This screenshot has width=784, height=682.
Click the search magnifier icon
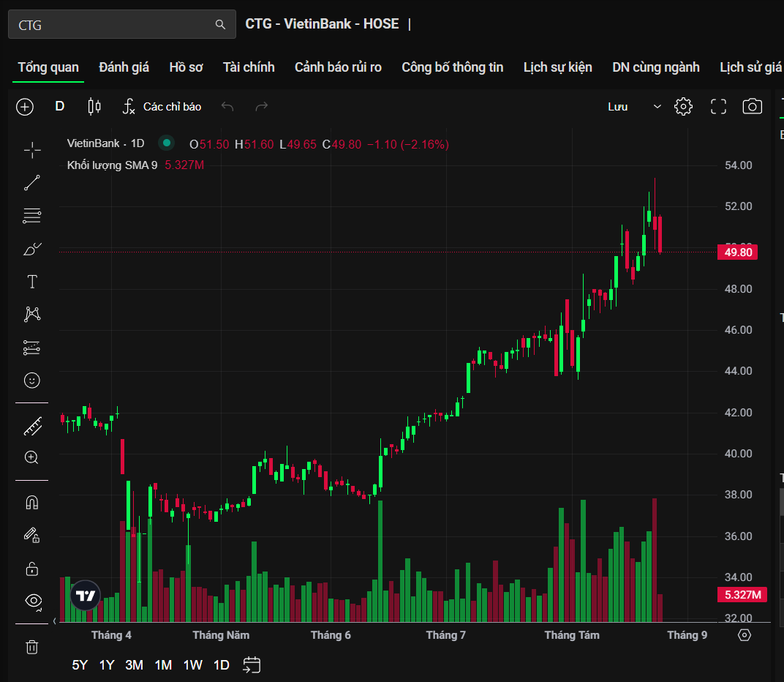click(x=220, y=25)
